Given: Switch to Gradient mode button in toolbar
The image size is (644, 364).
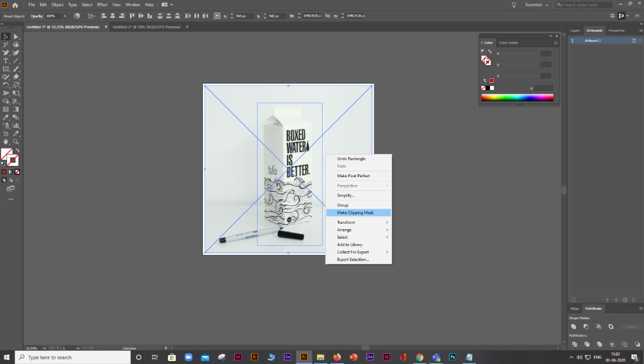Looking at the screenshot, I should click(x=11, y=172).
